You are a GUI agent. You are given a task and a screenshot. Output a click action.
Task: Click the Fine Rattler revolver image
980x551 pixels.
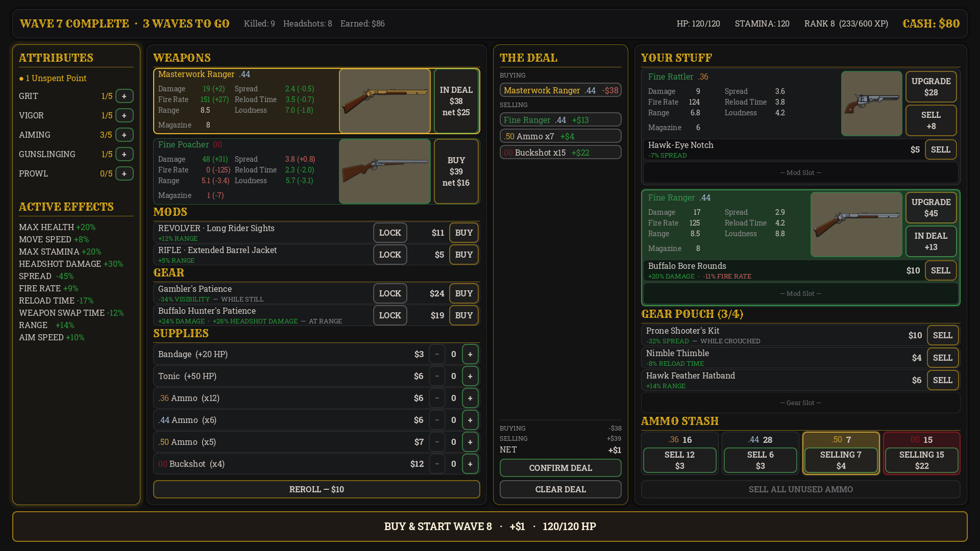[x=872, y=104]
